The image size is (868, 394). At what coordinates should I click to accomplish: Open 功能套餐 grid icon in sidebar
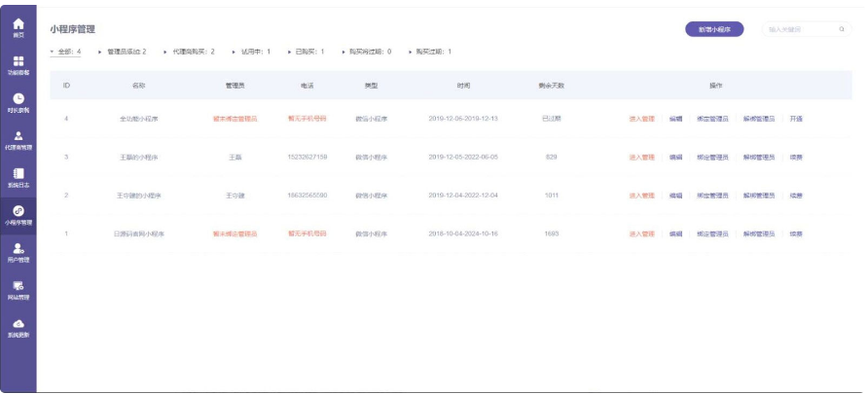click(18, 64)
